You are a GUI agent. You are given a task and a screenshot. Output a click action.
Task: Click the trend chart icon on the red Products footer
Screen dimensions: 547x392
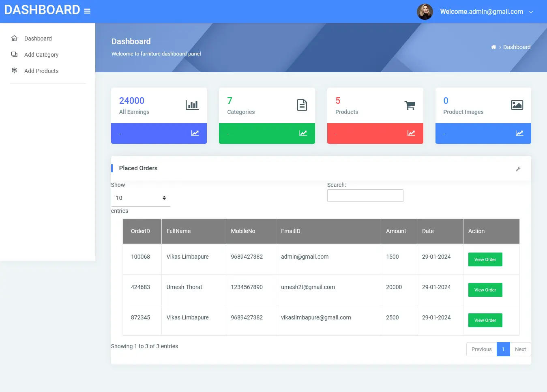[411, 133]
